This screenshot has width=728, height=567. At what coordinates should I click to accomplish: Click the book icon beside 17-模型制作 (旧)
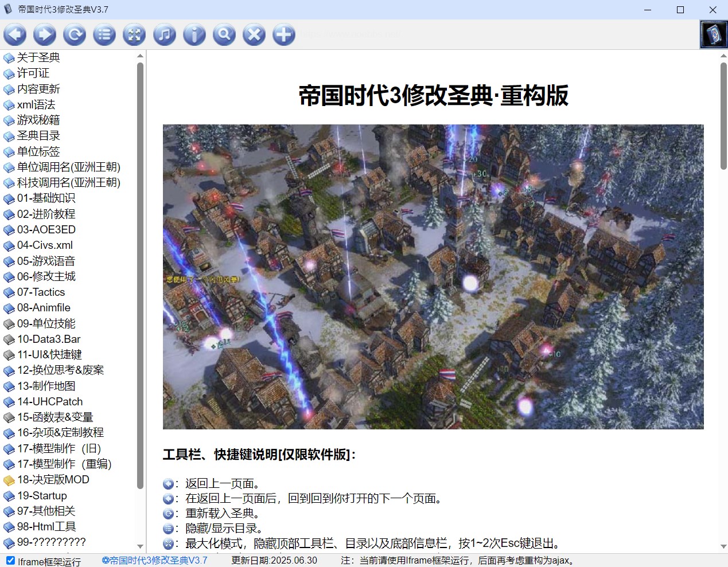(9, 449)
